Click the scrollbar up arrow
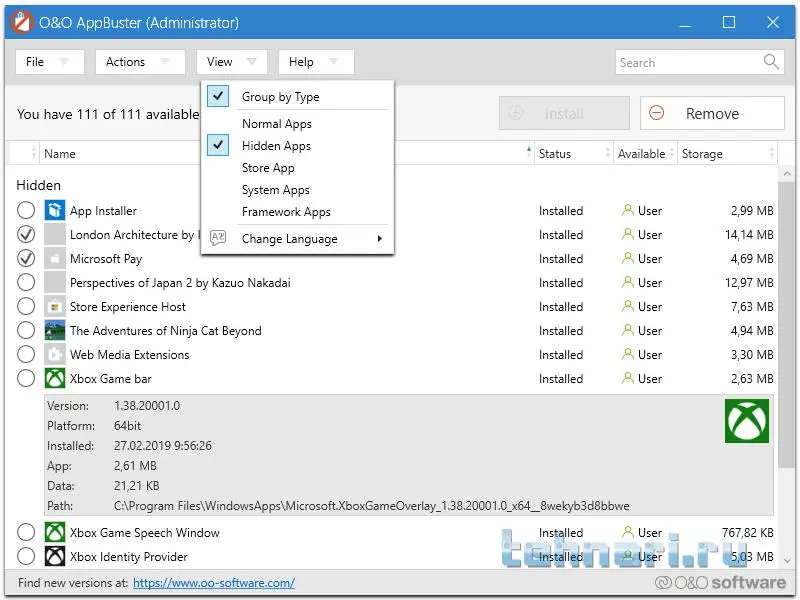This screenshot has height=600, width=800. click(787, 174)
